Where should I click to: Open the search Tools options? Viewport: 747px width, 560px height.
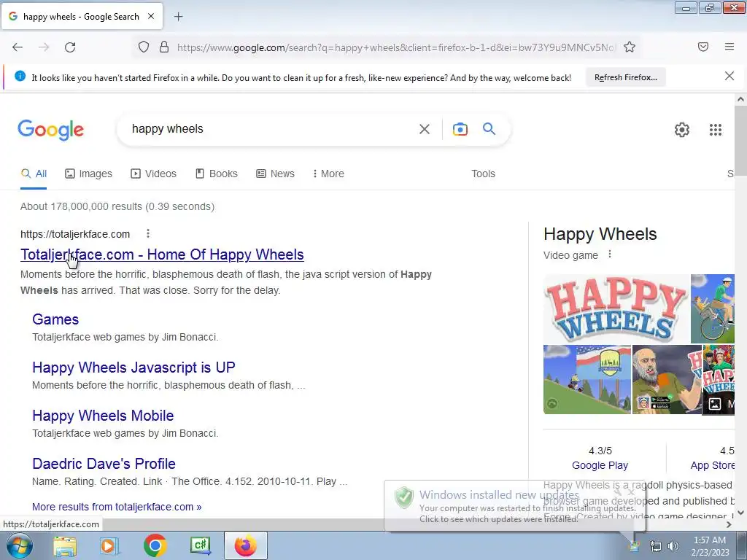(x=483, y=174)
